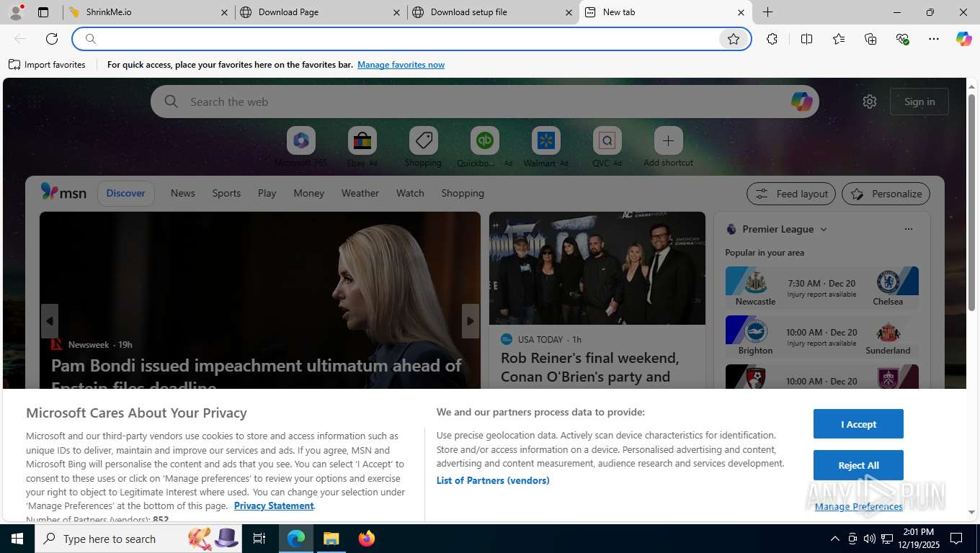
Task: Open Brighton vs Sunderland match card
Action: (821, 336)
